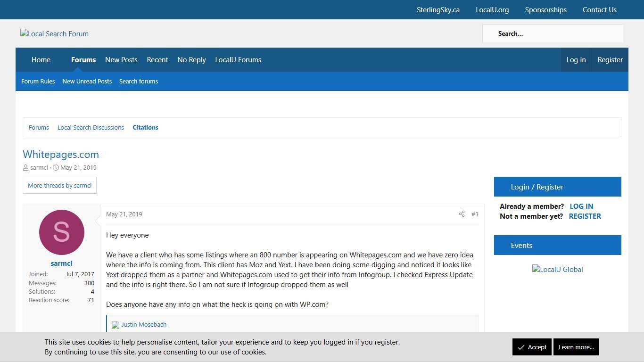Open sarmcl's profile via the S avatar
The image size is (644, 362).
[x=61, y=232]
